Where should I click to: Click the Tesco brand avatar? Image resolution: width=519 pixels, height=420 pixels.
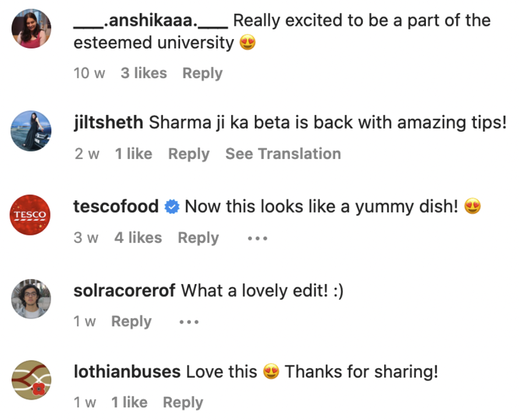point(30,215)
